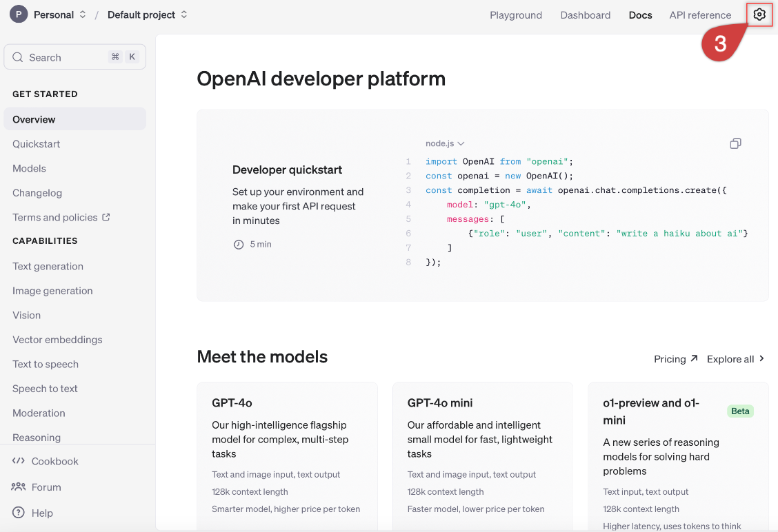Click code line 'model: "gpt-4o"'
The width and height of the screenshot is (778, 532).
click(489, 204)
